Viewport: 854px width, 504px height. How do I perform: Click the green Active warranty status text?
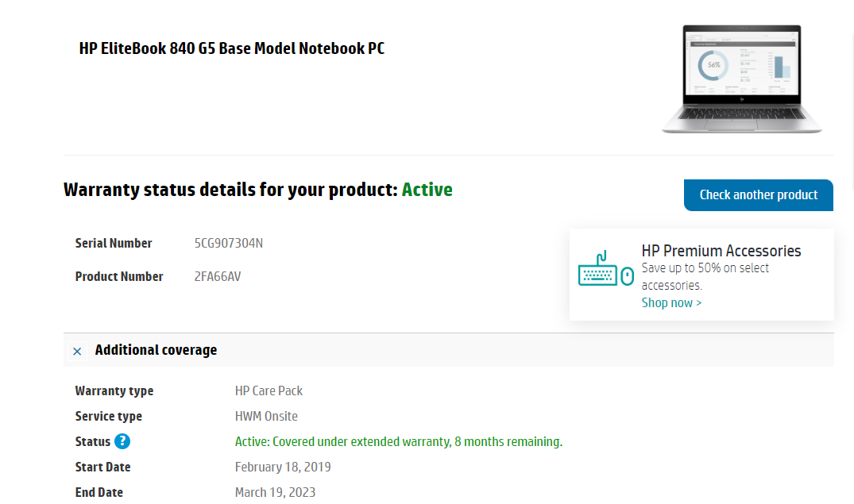tap(427, 190)
